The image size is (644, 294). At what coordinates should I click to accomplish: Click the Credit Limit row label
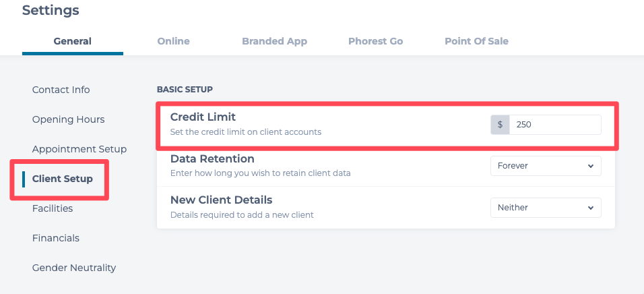click(x=203, y=117)
